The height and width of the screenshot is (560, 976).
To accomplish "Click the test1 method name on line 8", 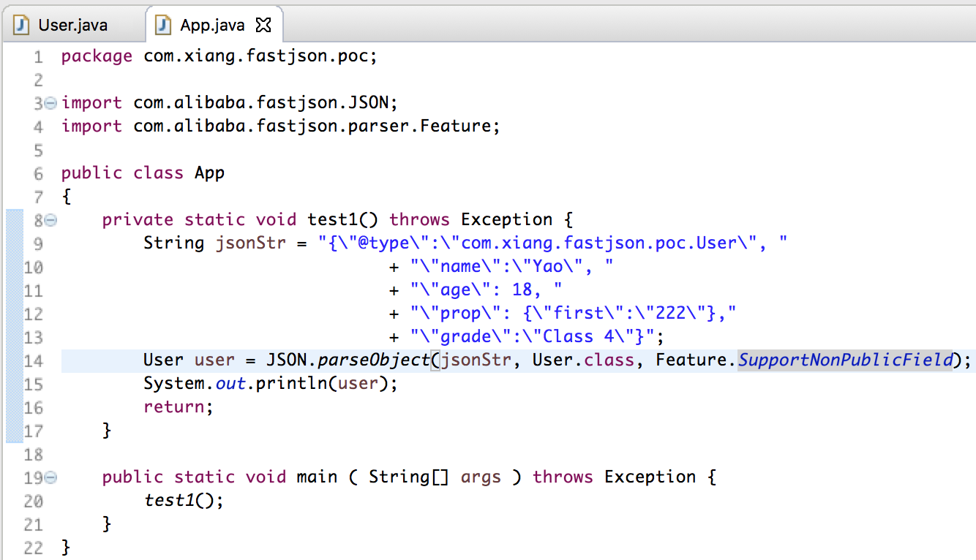I will click(x=332, y=219).
